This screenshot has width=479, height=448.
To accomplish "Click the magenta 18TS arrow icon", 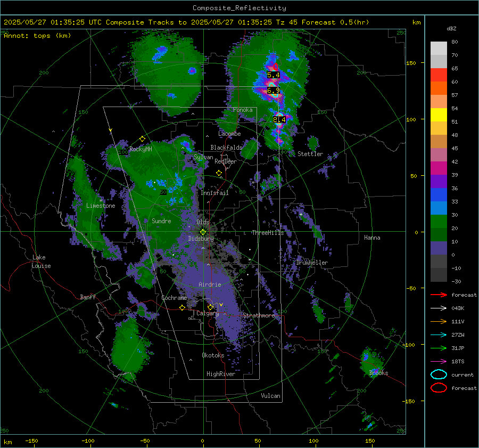I will pyautogui.click(x=439, y=362).
